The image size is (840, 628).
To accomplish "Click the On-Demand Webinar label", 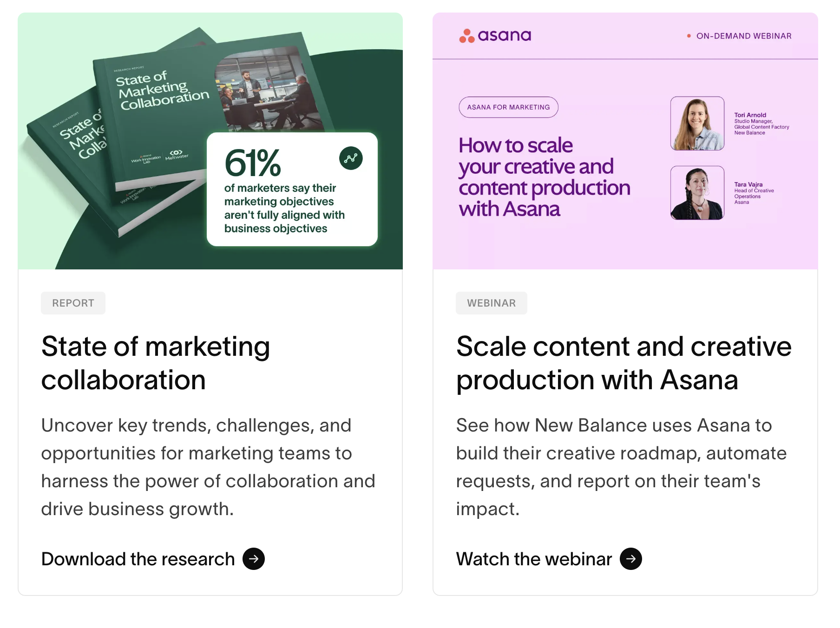I will (x=744, y=36).
